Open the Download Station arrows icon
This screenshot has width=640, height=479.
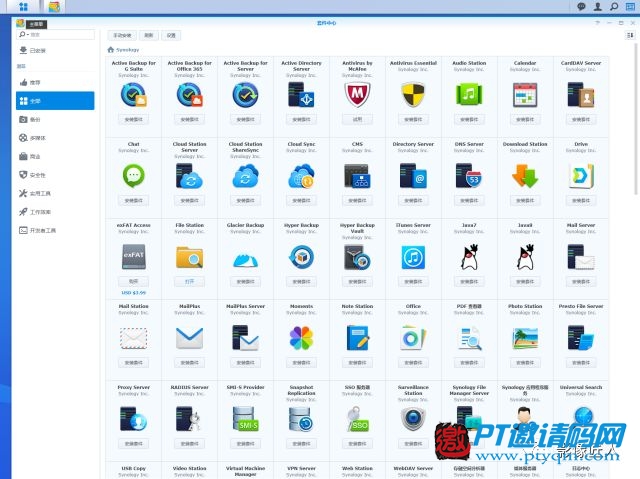click(525, 176)
